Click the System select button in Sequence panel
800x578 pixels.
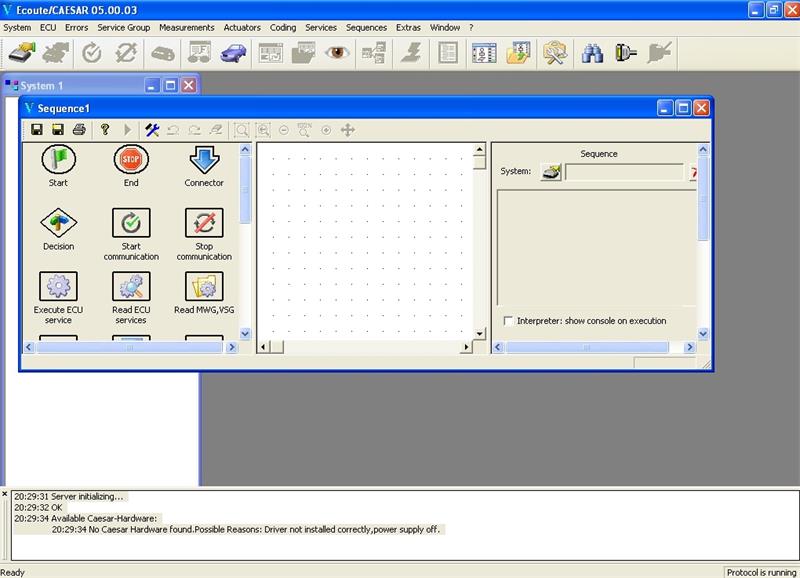point(551,172)
